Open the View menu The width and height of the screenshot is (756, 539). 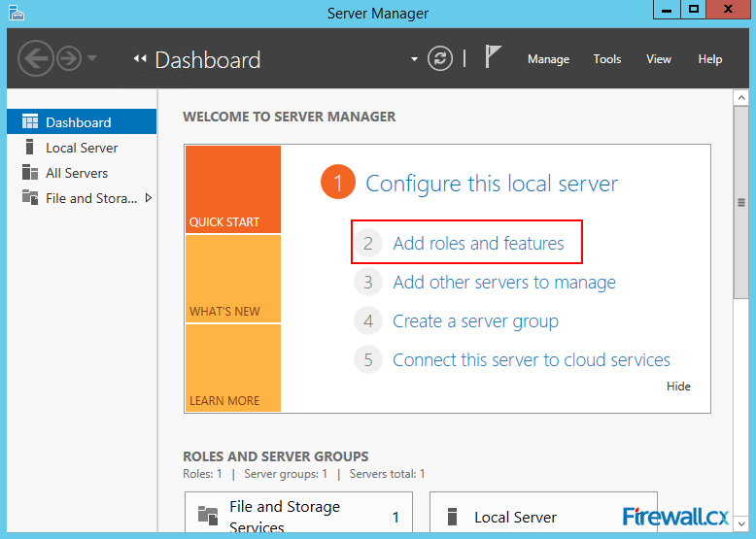coord(659,59)
